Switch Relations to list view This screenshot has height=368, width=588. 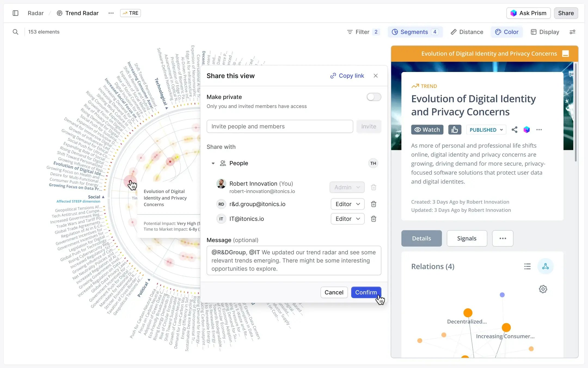pyautogui.click(x=527, y=266)
